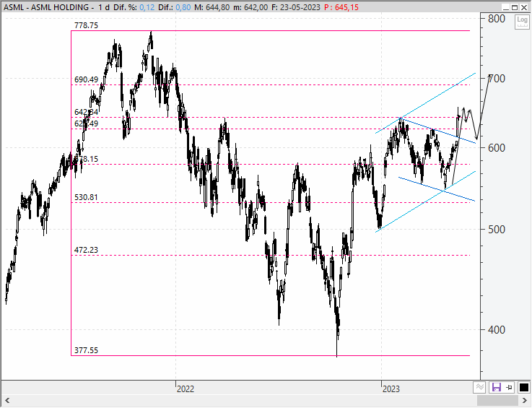Click the 400 price axis label
This screenshot has height=408, width=532.
coord(497,330)
